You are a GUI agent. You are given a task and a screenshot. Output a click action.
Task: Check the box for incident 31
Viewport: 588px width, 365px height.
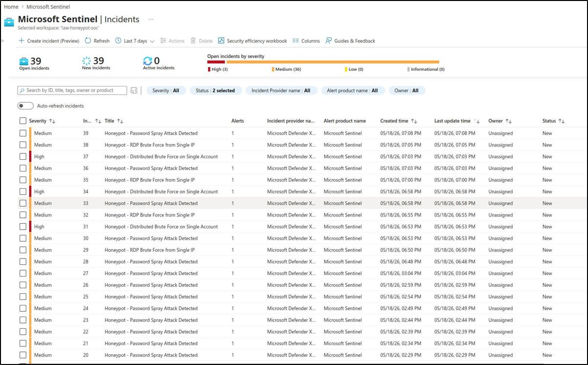pyautogui.click(x=23, y=227)
